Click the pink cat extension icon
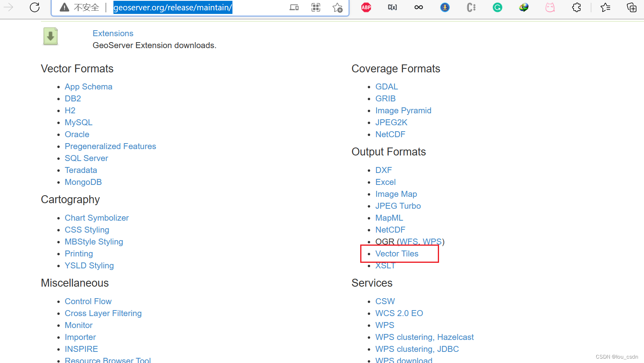Screen dimensions: 644x363 tap(550, 7)
